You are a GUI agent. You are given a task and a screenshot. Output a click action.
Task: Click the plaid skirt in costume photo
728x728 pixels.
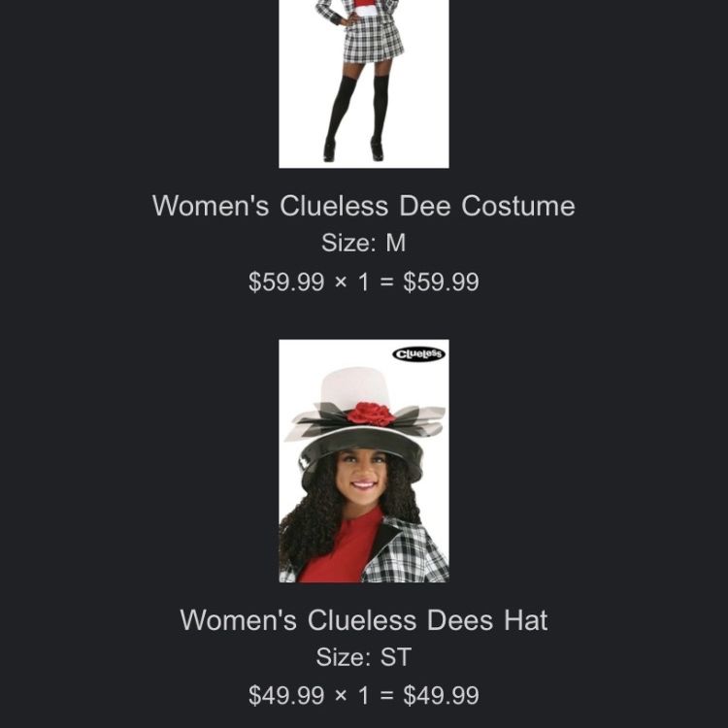(373, 41)
